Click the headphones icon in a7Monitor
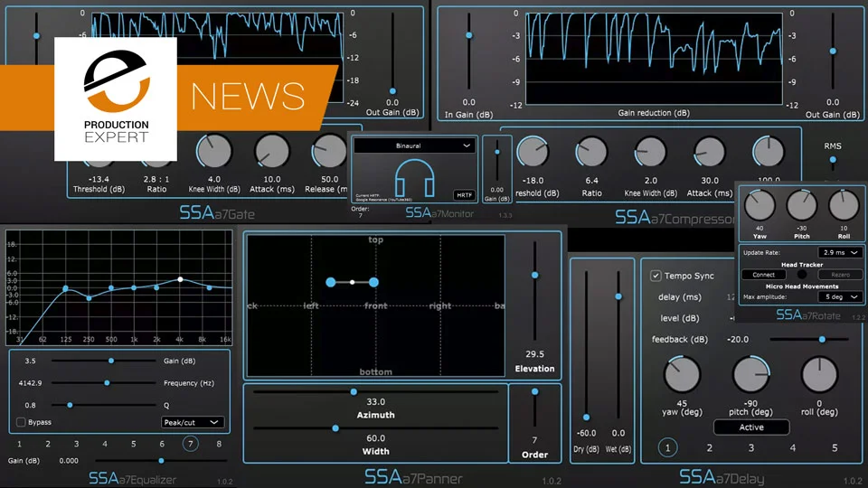The height and width of the screenshot is (488, 868). pyautogui.click(x=414, y=178)
